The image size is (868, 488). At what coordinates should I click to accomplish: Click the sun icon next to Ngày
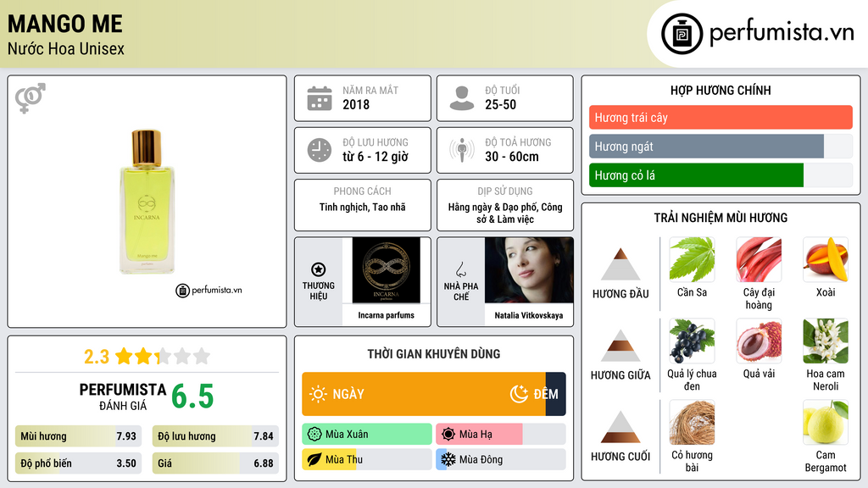tap(319, 394)
